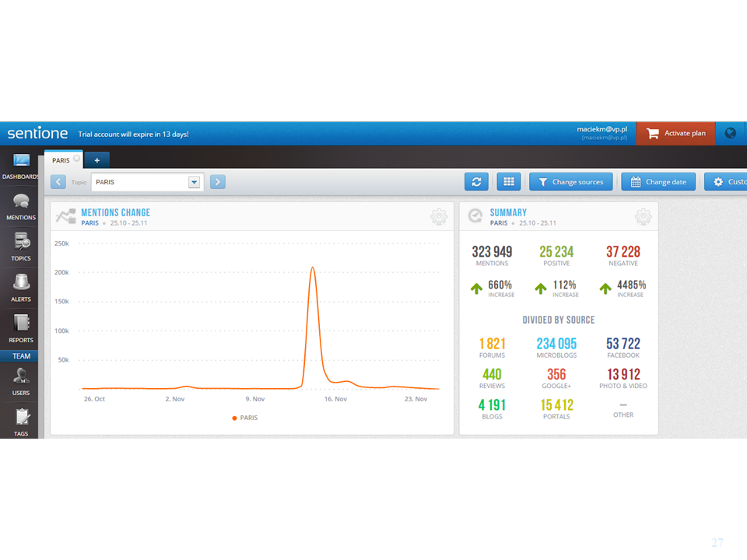Open the Topics sidebar section
The width and height of the screenshot is (747, 560).
coord(20,247)
